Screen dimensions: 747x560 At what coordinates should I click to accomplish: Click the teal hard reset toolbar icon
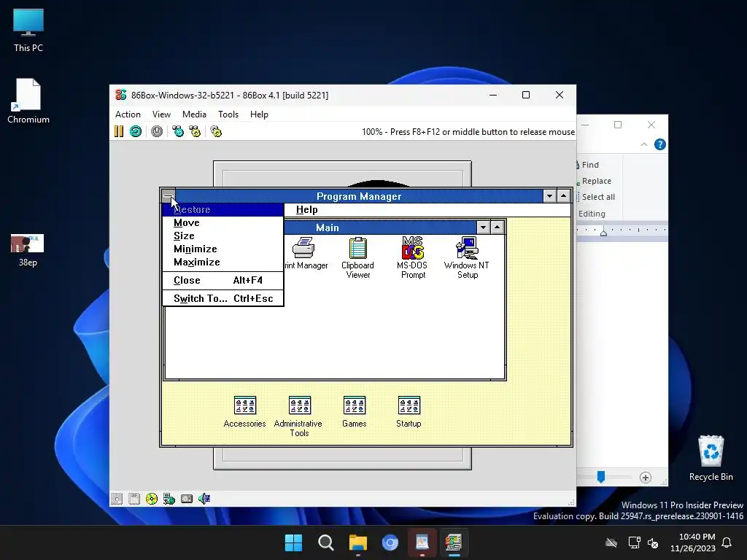(136, 131)
